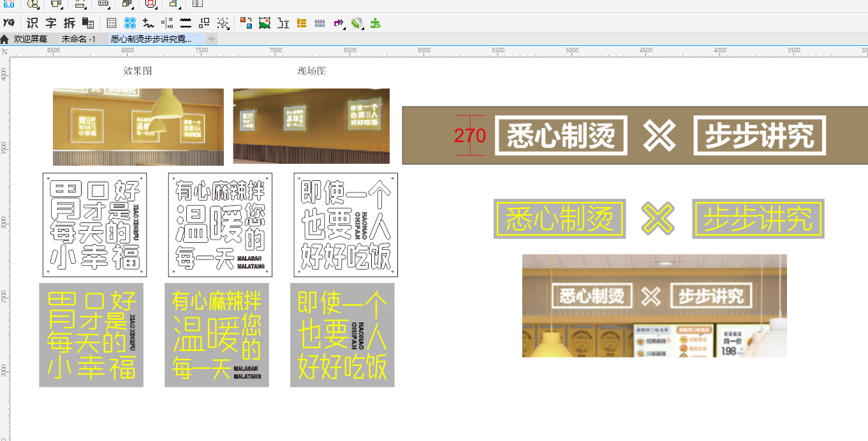Click the purple double-arrow icon
868x441 pixels.
[x=339, y=23]
